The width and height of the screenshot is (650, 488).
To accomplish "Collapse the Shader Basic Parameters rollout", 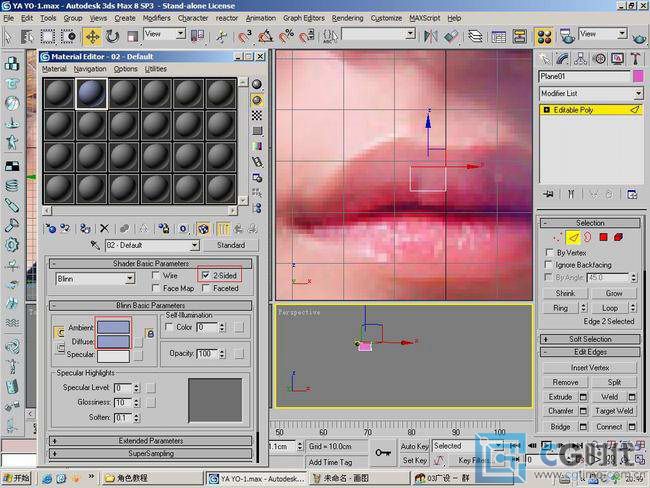I will [x=150, y=263].
